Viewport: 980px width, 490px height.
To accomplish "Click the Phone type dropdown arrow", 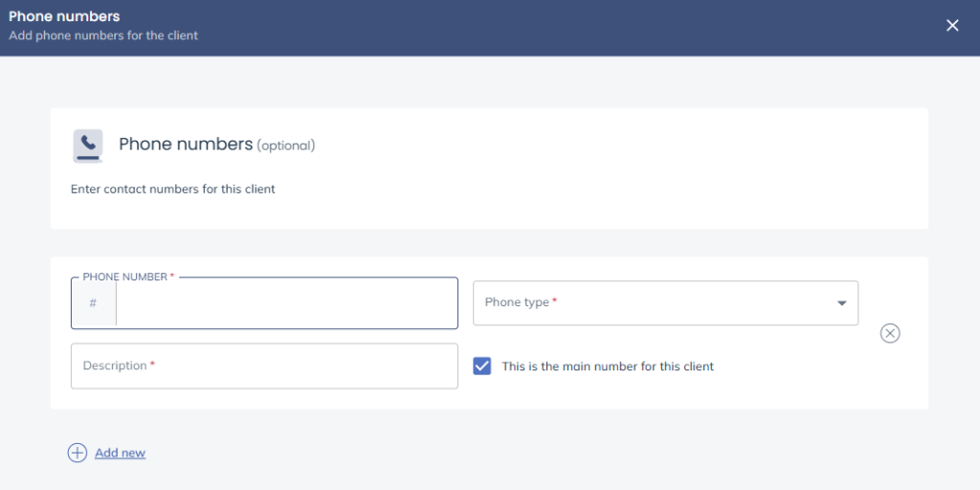I will pos(842,303).
